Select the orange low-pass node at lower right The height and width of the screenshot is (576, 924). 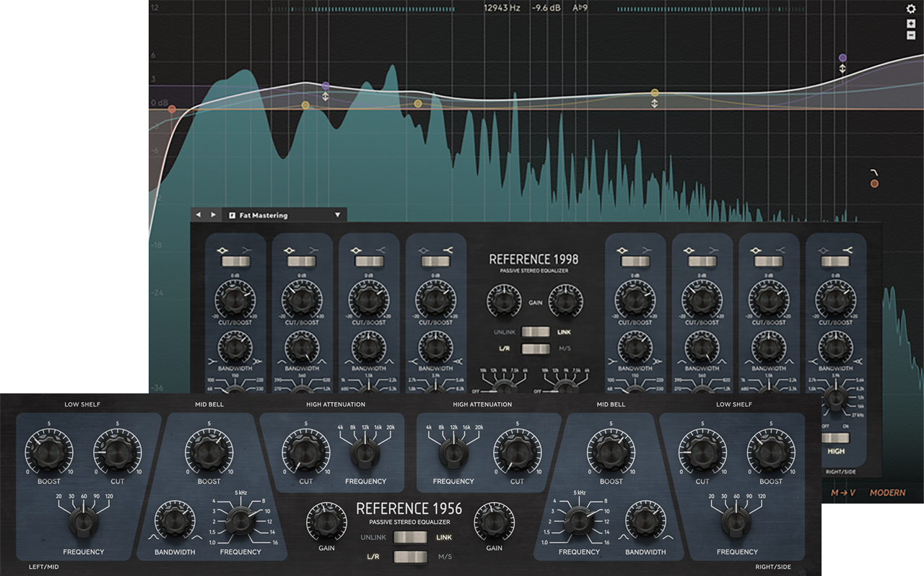tap(874, 184)
